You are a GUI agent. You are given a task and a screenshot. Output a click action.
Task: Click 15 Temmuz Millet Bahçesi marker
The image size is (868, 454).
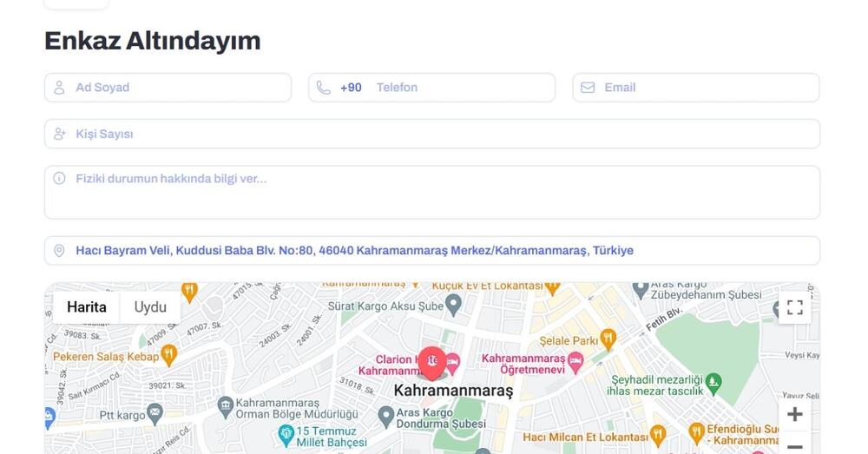pos(286,435)
